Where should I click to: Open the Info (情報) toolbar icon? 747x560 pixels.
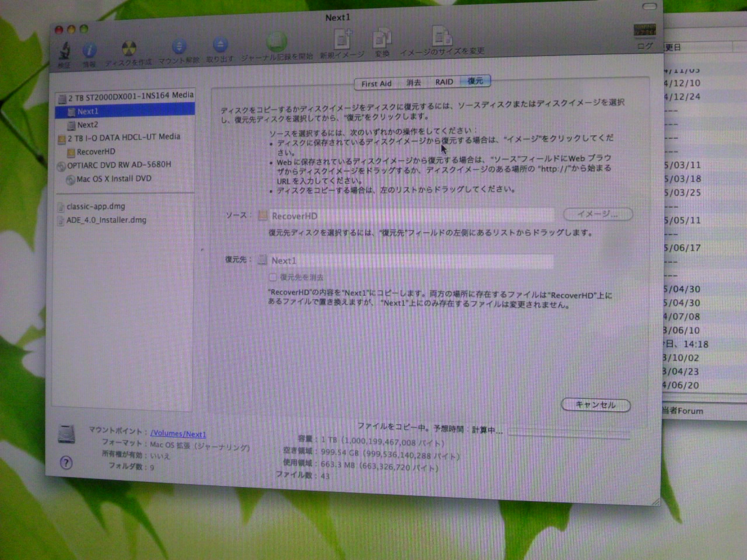click(89, 51)
